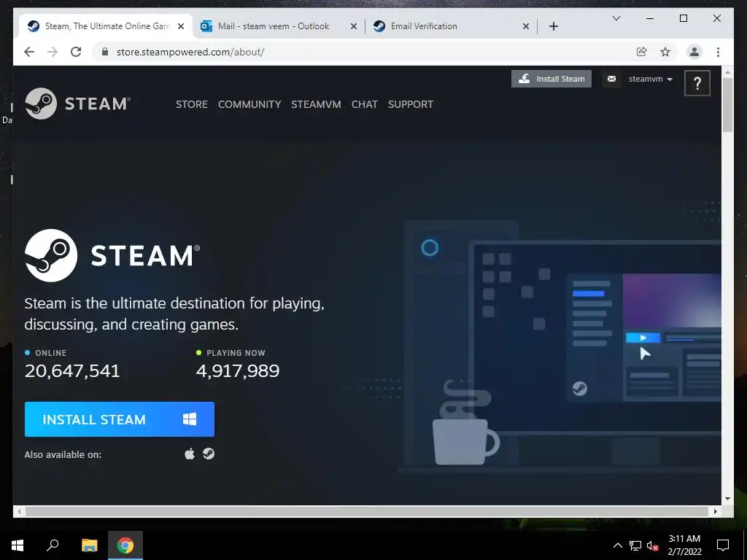This screenshot has height=560, width=747.
Task: Open the COMMUNITY menu
Action: coord(249,104)
